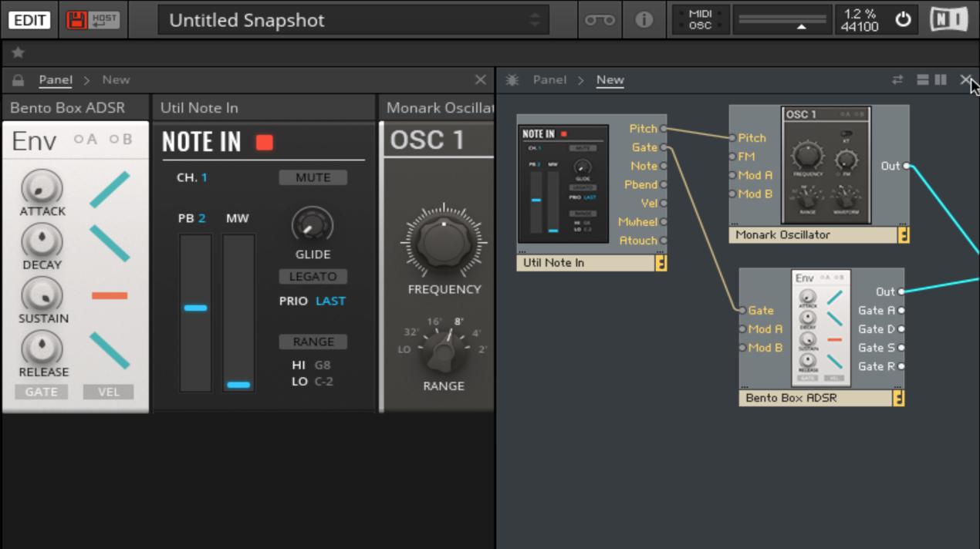Image resolution: width=980 pixels, height=549 pixels.
Task: Mute the NOTE IN module
Action: coord(313,177)
